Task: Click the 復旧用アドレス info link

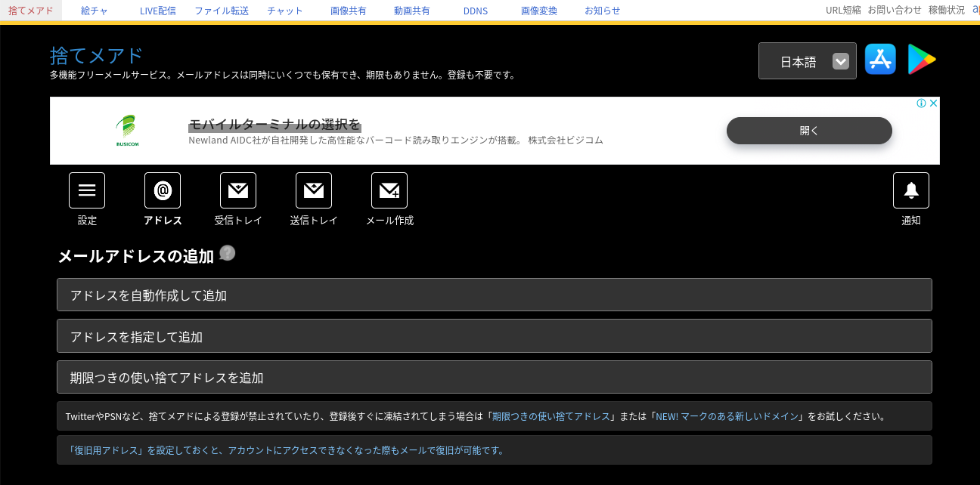Action: point(286,450)
